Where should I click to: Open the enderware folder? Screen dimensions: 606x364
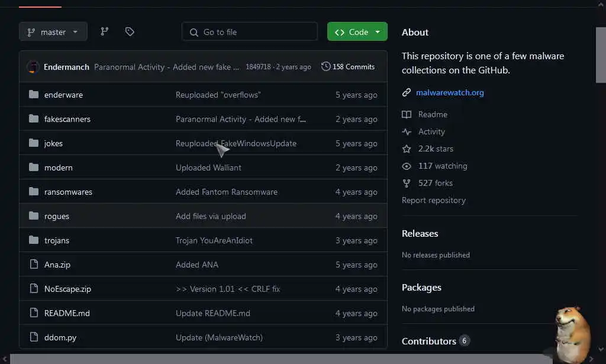pyautogui.click(x=63, y=95)
